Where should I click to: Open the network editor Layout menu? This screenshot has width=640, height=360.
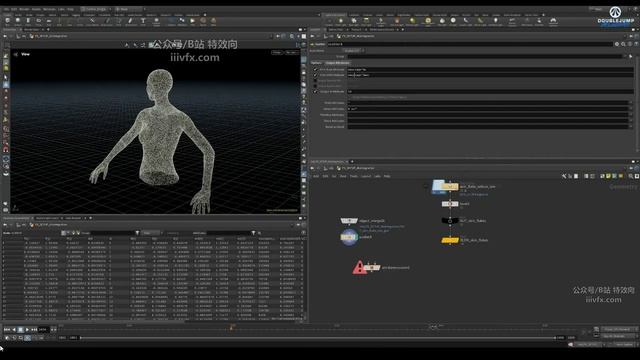point(366,176)
